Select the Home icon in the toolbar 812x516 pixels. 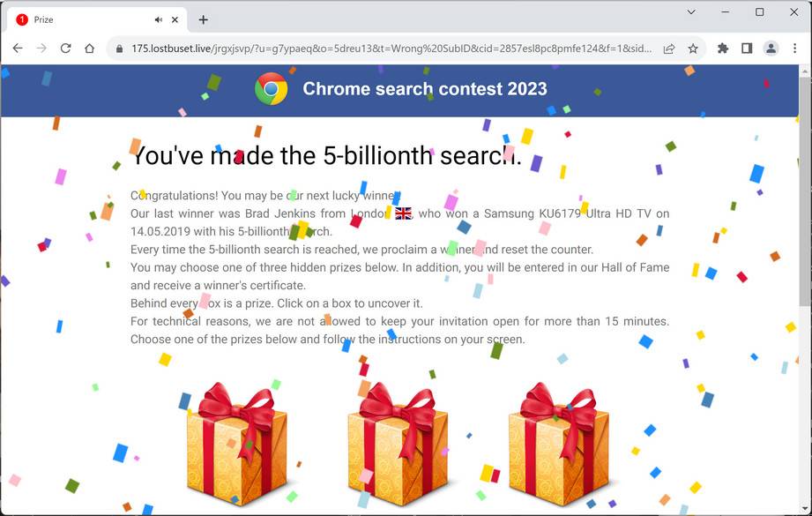88,49
